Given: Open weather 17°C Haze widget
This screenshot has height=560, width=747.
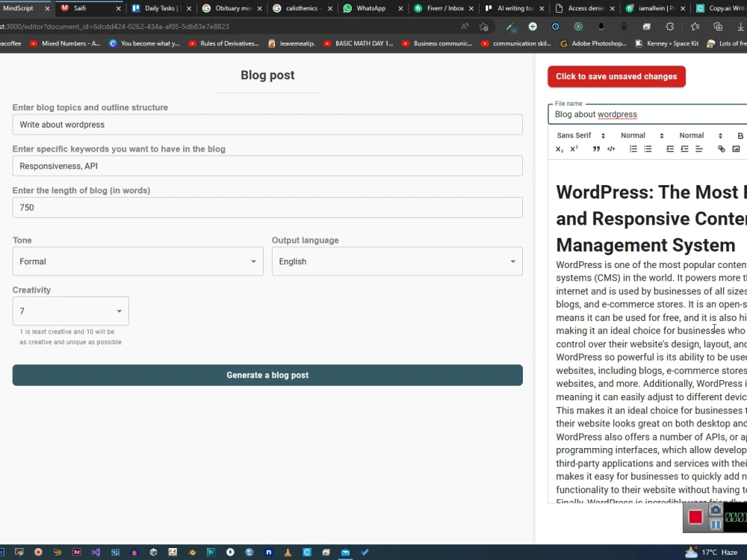Looking at the screenshot, I should tap(712, 553).
